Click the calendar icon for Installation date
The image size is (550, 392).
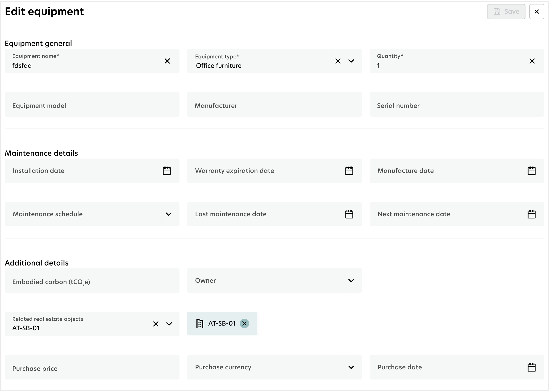[x=167, y=171]
